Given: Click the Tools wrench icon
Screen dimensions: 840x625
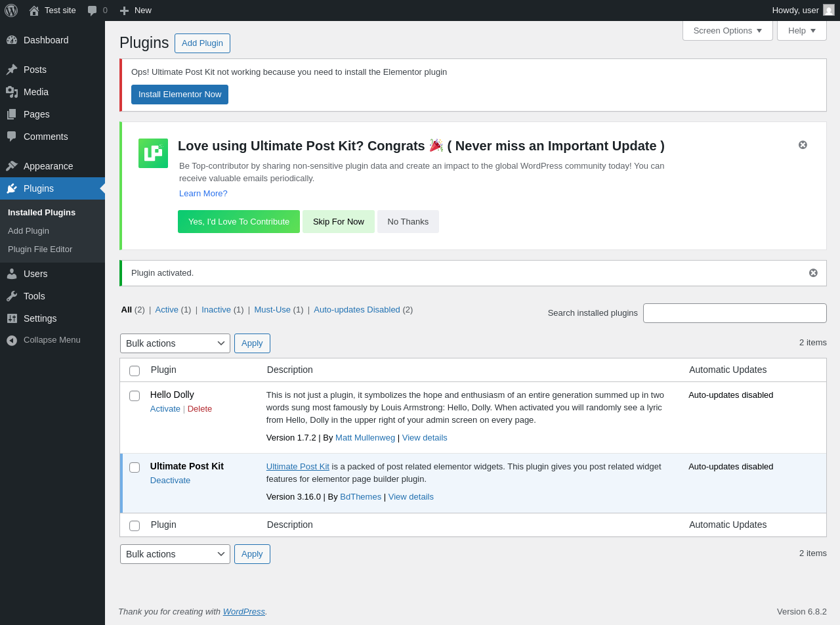Looking at the screenshot, I should [x=12, y=296].
